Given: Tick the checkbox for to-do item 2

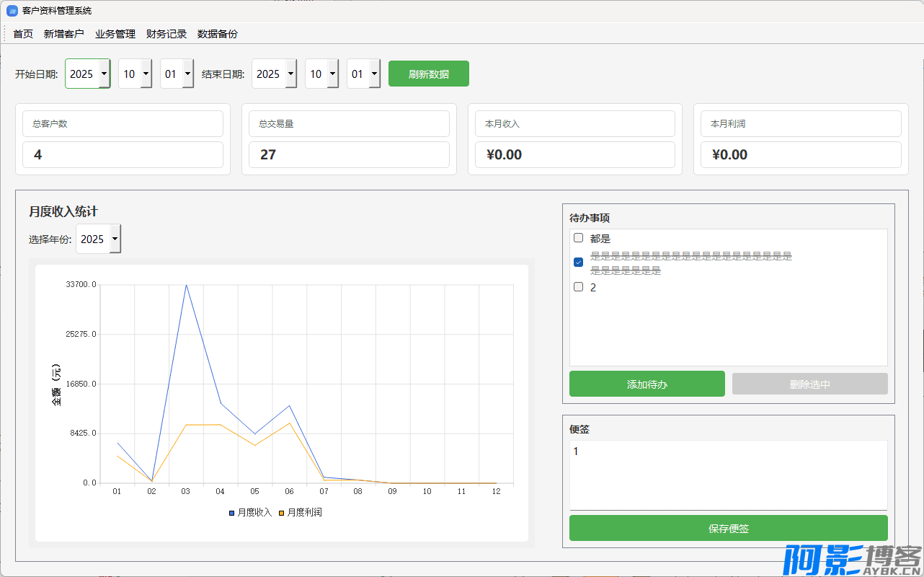Looking at the screenshot, I should pos(578,287).
